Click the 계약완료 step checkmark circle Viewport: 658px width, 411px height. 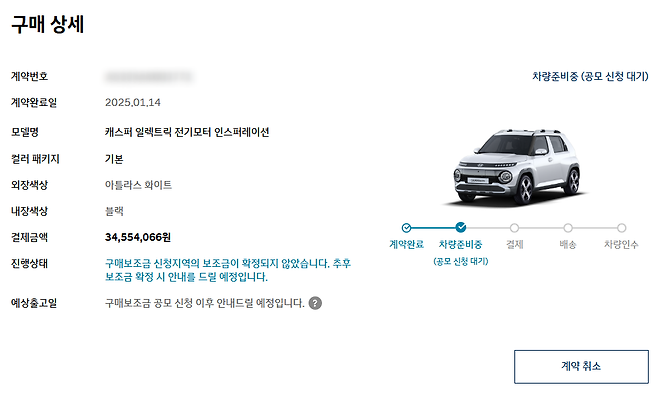point(406,228)
